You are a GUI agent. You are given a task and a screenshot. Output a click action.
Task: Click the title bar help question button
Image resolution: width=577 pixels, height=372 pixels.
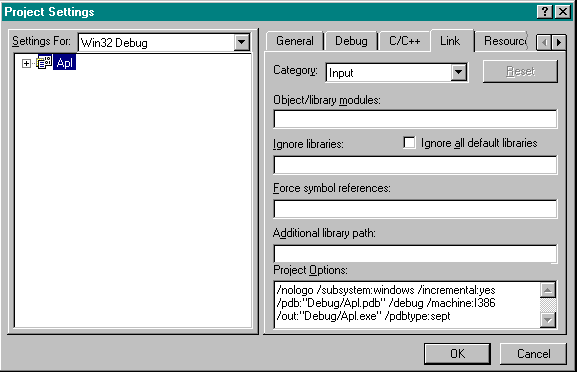click(x=545, y=12)
